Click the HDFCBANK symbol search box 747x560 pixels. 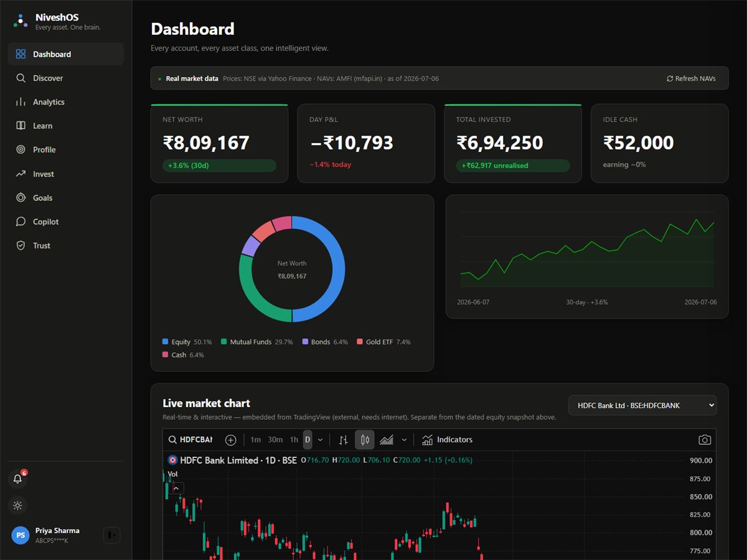coord(190,440)
